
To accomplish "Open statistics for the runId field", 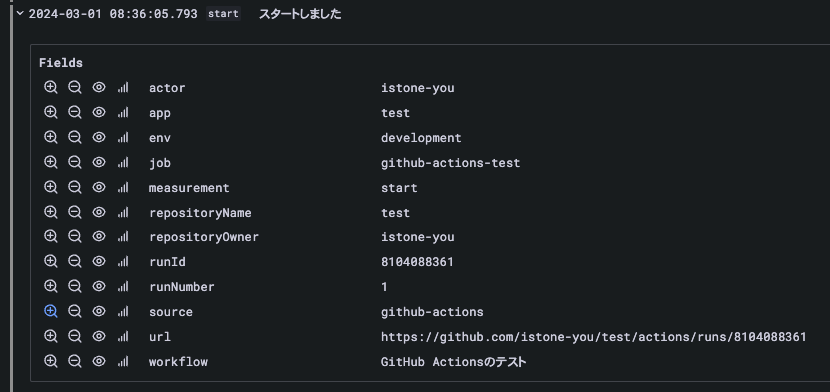I will [123, 262].
